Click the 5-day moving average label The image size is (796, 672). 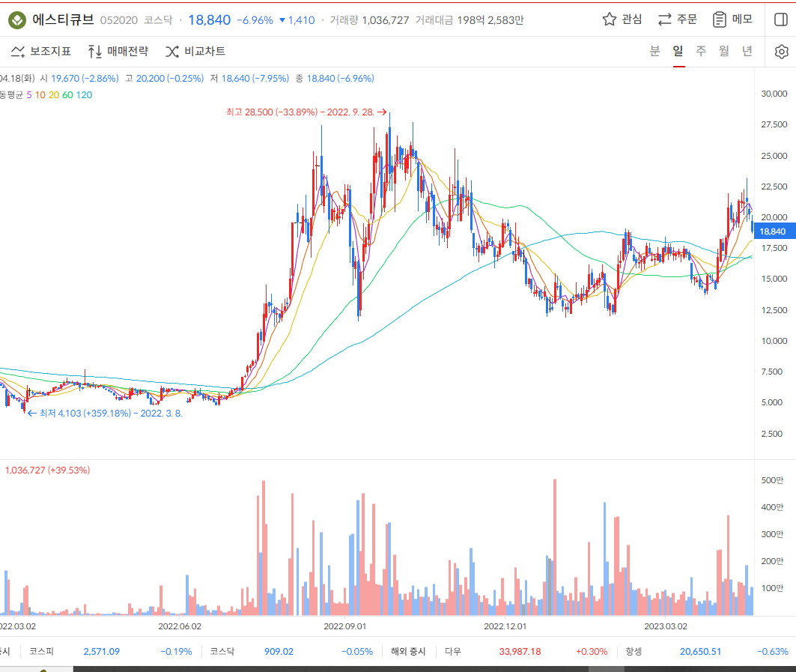pyautogui.click(x=29, y=95)
